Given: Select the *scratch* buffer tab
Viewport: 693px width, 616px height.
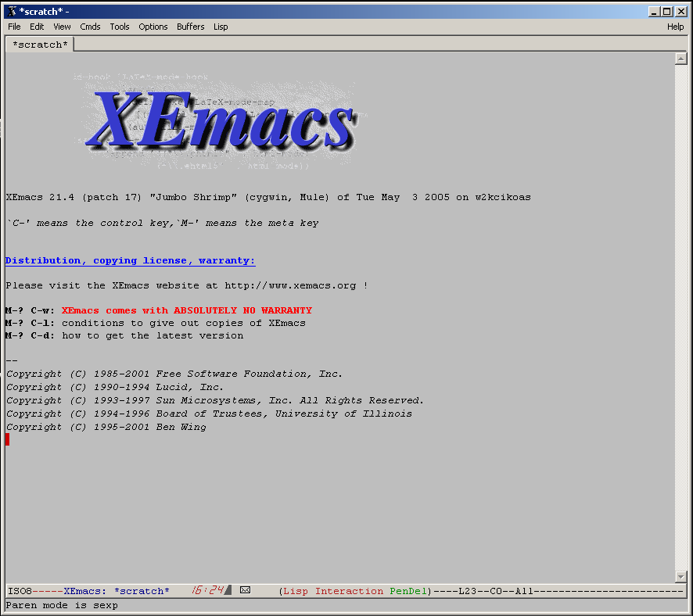Looking at the screenshot, I should point(40,45).
